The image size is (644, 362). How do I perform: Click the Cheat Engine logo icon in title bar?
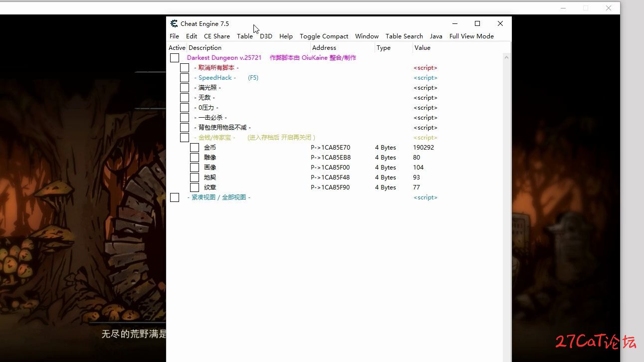tap(174, 23)
